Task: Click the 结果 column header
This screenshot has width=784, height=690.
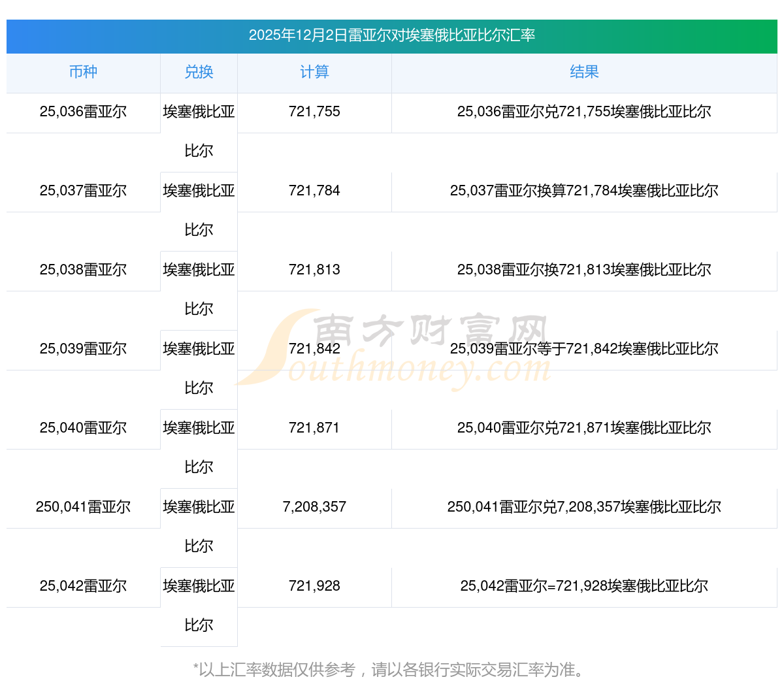Action: pyautogui.click(x=584, y=73)
